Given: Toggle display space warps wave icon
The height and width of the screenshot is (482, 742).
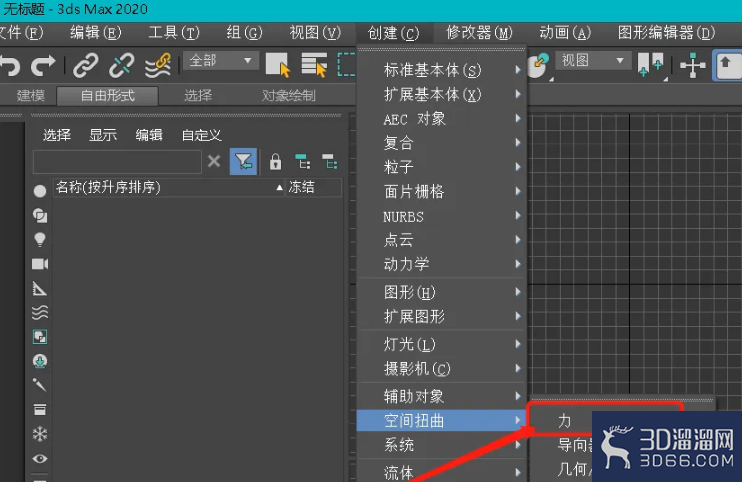Looking at the screenshot, I should click(x=40, y=313).
